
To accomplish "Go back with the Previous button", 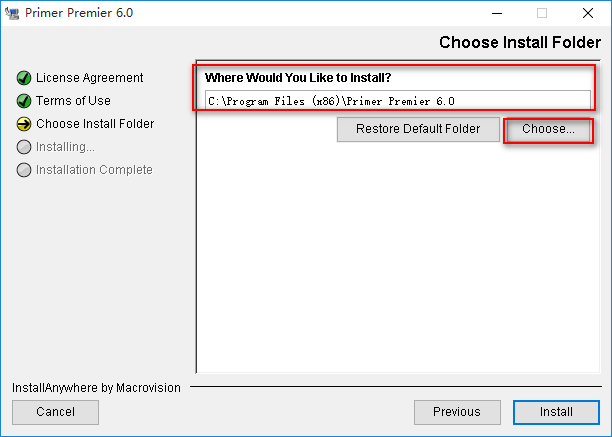I will click(457, 412).
